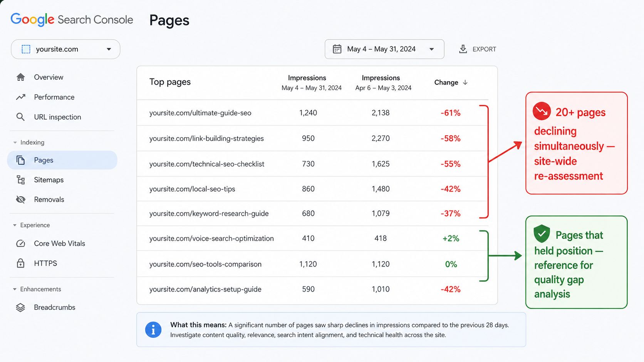Click the Top pages table heading

[170, 82]
